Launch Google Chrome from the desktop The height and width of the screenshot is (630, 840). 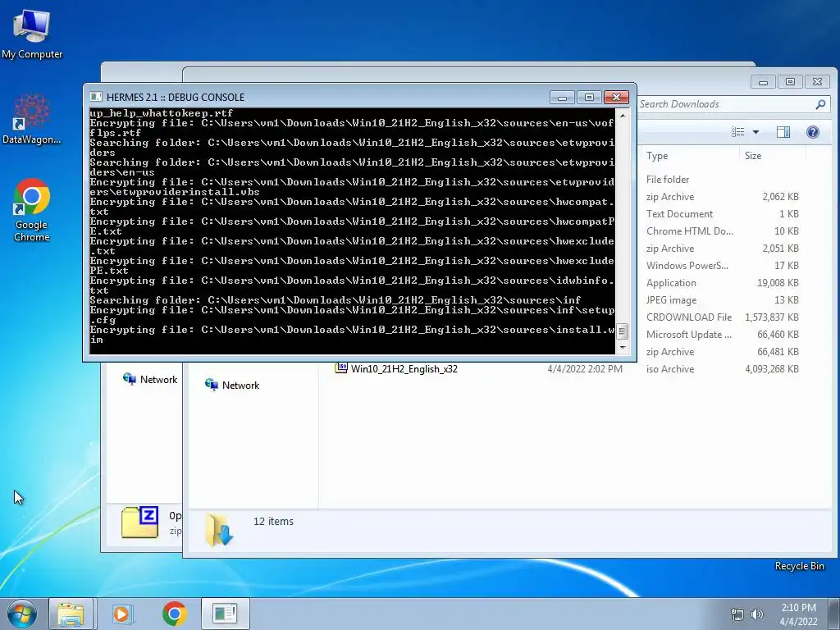click(x=32, y=209)
